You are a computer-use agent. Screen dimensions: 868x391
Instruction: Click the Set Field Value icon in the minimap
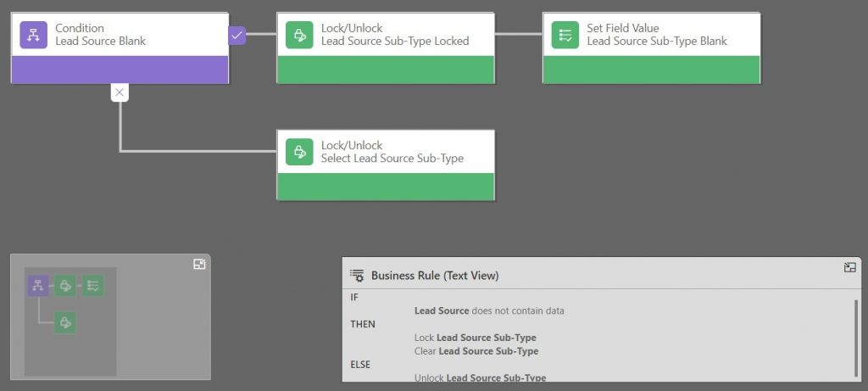(93, 286)
